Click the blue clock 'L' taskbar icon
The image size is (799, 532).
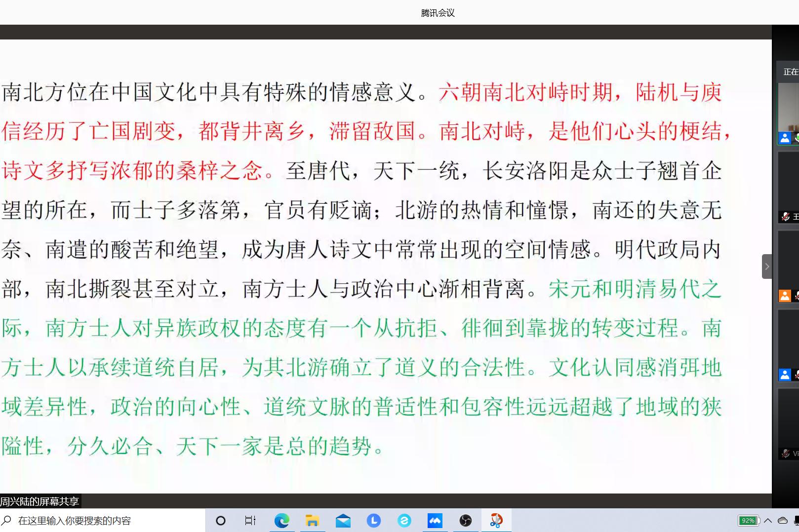click(x=373, y=521)
